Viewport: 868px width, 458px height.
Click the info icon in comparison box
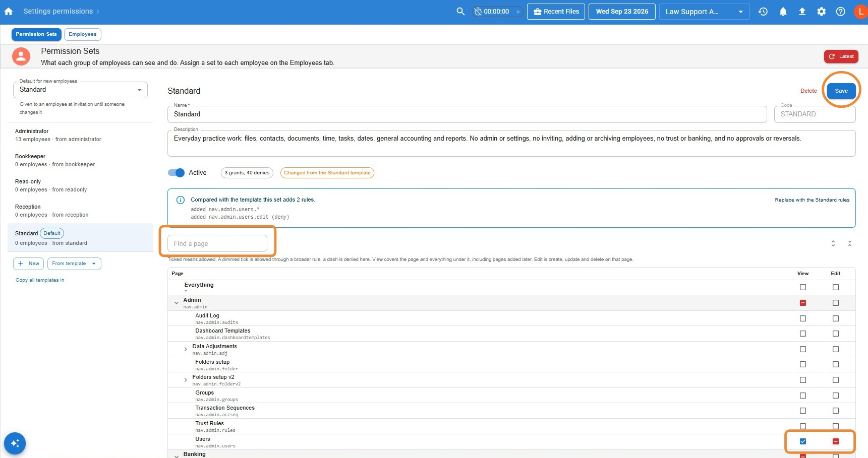[x=180, y=200]
